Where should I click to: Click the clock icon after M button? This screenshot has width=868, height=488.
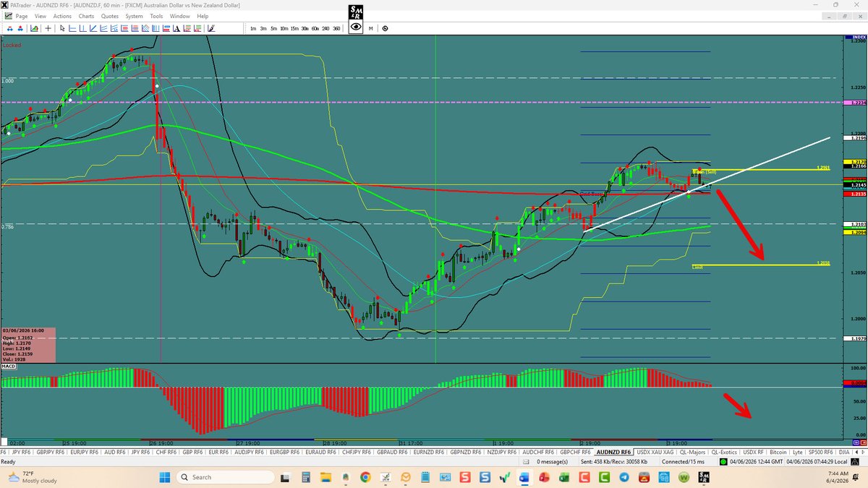point(385,28)
